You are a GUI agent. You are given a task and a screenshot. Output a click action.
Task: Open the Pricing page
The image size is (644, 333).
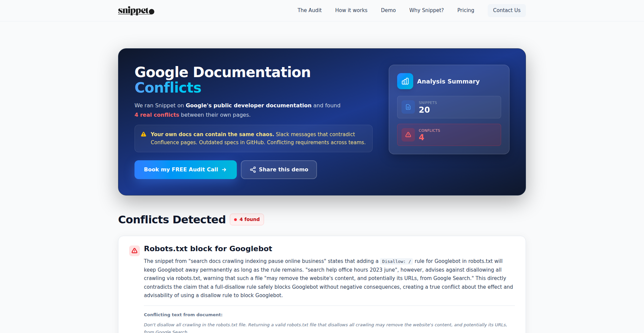466,10
